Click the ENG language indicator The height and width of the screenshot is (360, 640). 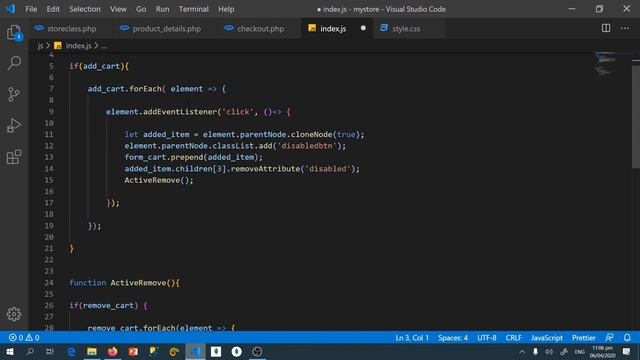click(579, 351)
